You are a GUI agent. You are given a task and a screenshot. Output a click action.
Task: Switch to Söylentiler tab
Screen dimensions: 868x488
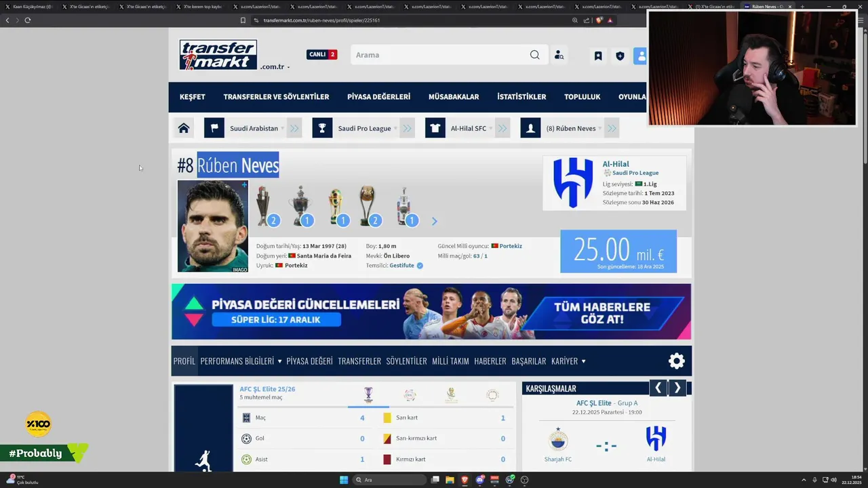(406, 361)
